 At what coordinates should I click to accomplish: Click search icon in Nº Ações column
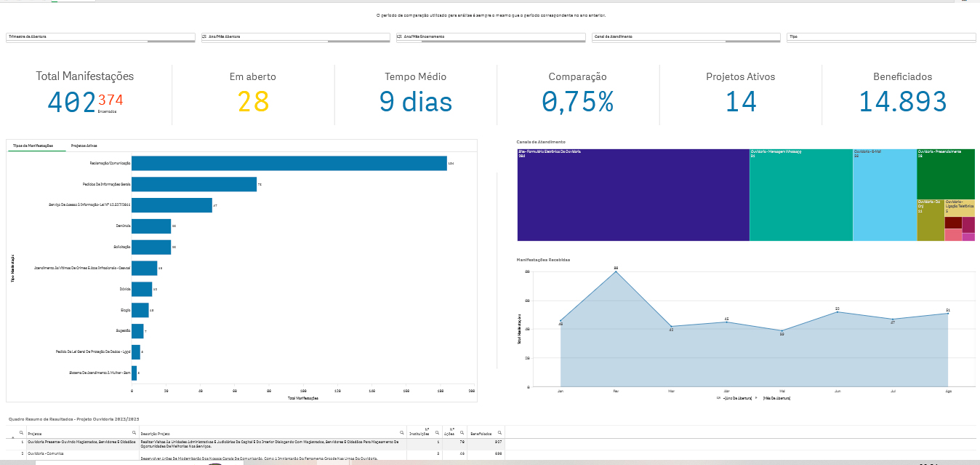coord(462,432)
